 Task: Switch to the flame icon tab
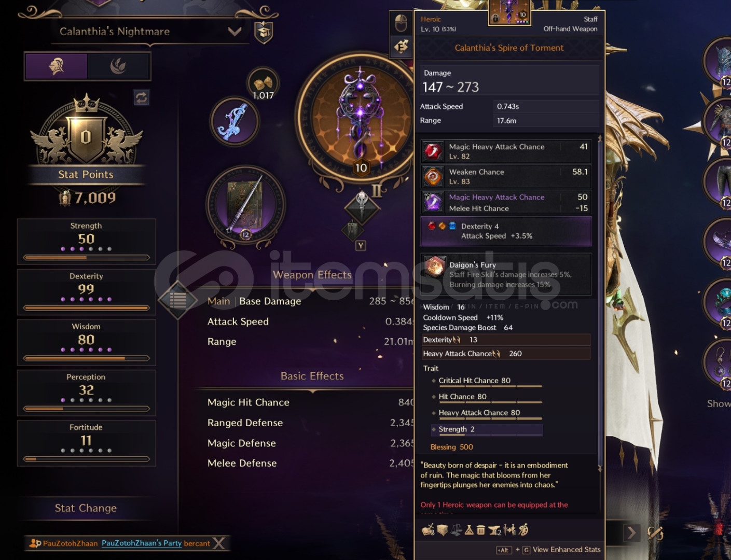coord(118,66)
